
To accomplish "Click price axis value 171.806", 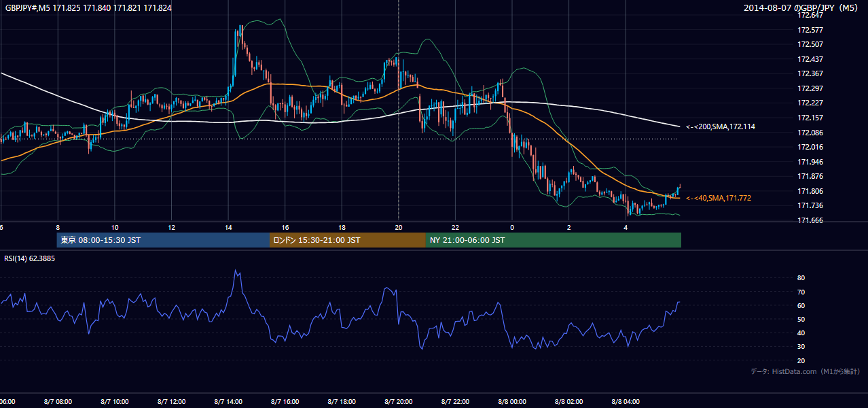I will point(810,191).
